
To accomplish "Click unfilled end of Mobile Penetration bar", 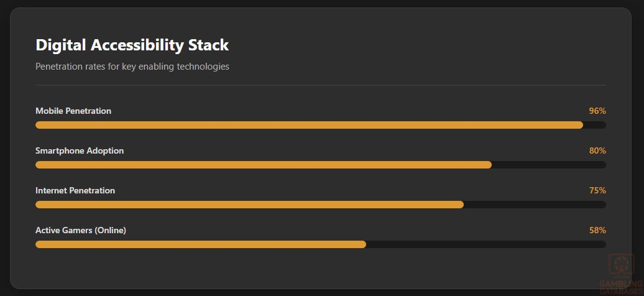I will point(595,125).
